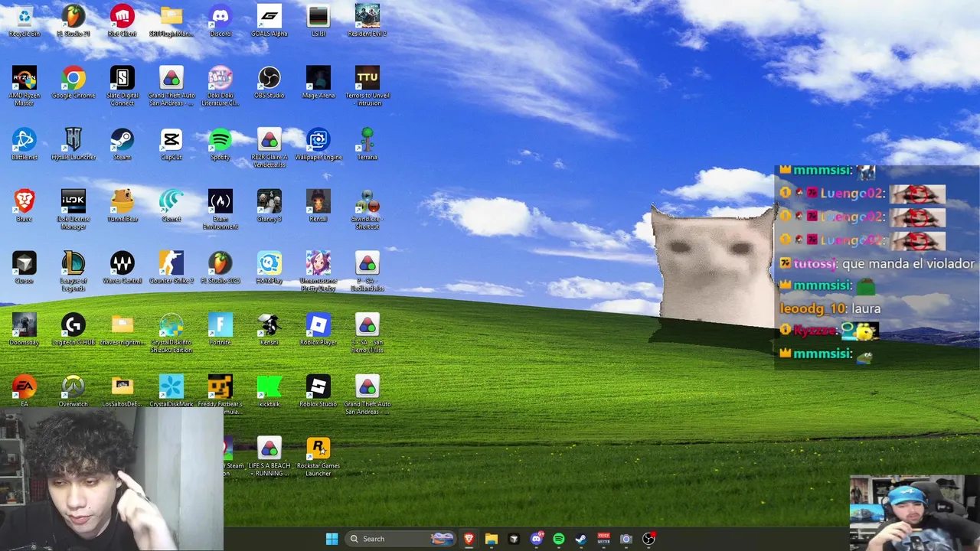Open the RE2R Claire A Vendetta.lss file
The width and height of the screenshot is (980, 551).
tap(269, 148)
